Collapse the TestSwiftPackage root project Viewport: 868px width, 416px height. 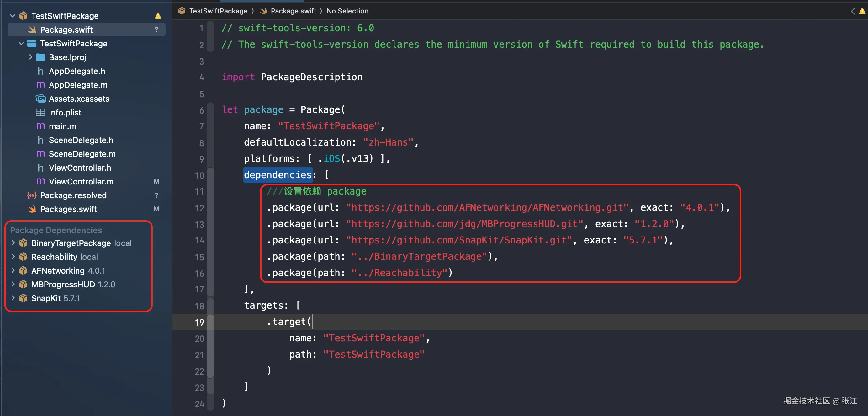pos(13,16)
